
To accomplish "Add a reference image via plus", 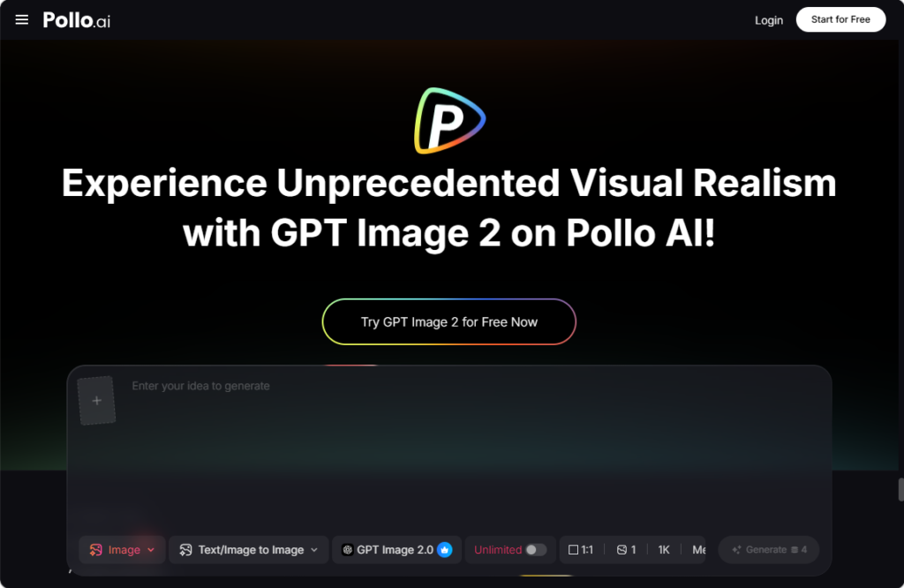I will tap(97, 401).
